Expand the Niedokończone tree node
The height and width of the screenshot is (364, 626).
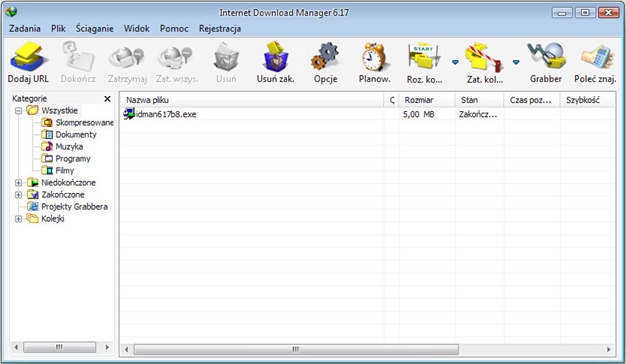(x=18, y=183)
